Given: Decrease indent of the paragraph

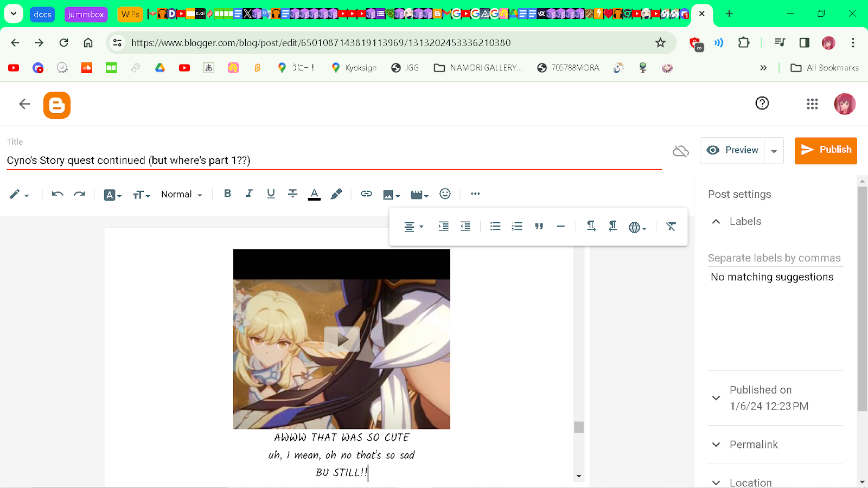Looking at the screenshot, I should pyautogui.click(x=465, y=226).
